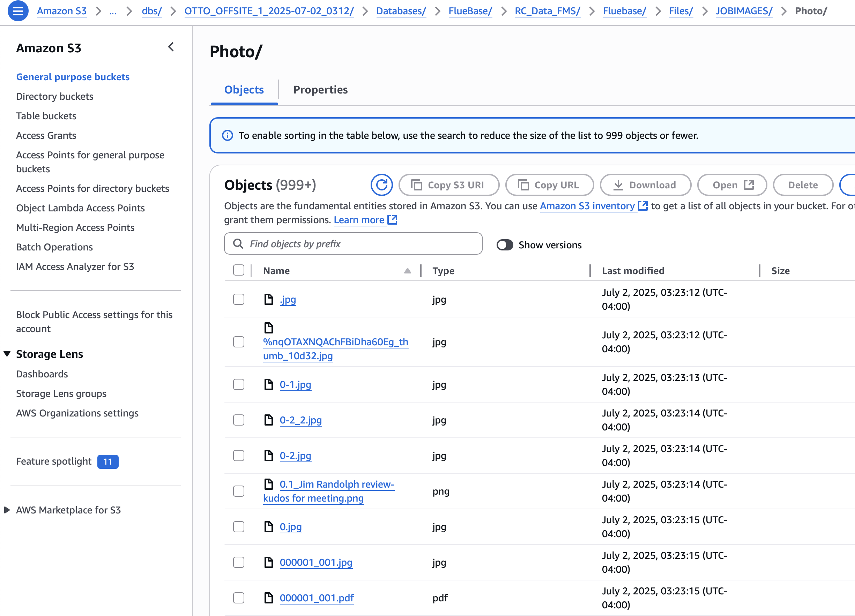855x616 pixels.
Task: Click the Delete button
Action: pyautogui.click(x=803, y=185)
